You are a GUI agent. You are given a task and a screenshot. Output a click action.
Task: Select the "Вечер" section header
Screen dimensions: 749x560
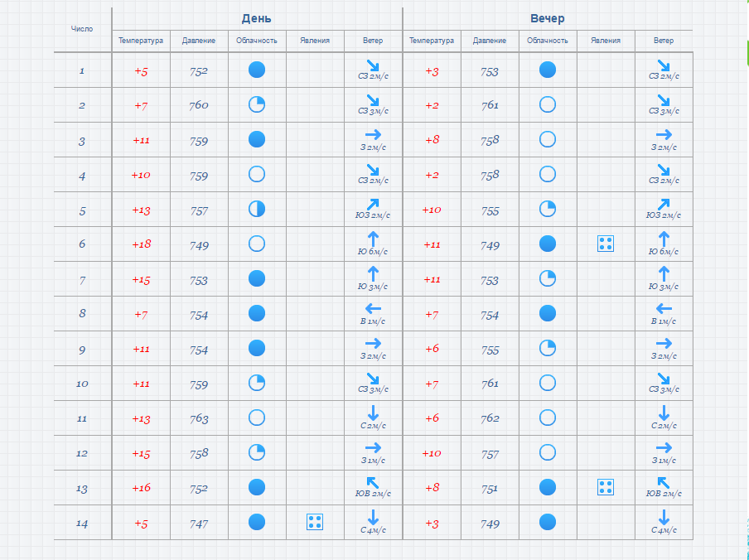548,18
